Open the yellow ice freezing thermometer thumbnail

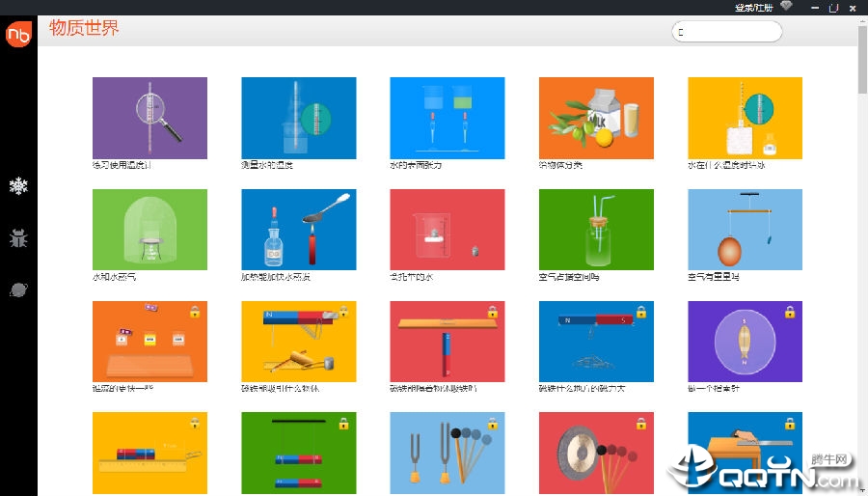point(745,118)
